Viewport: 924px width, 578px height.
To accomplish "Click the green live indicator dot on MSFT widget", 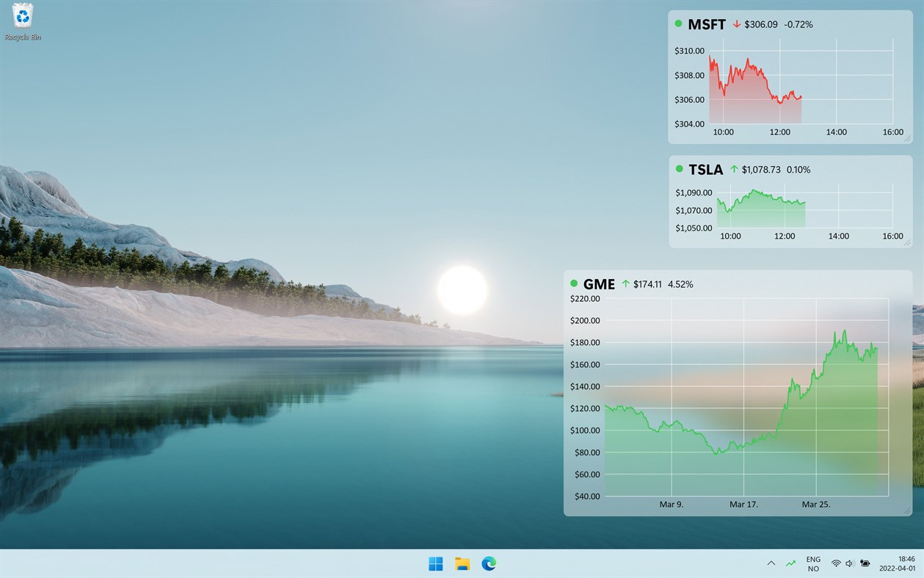I will pyautogui.click(x=678, y=24).
